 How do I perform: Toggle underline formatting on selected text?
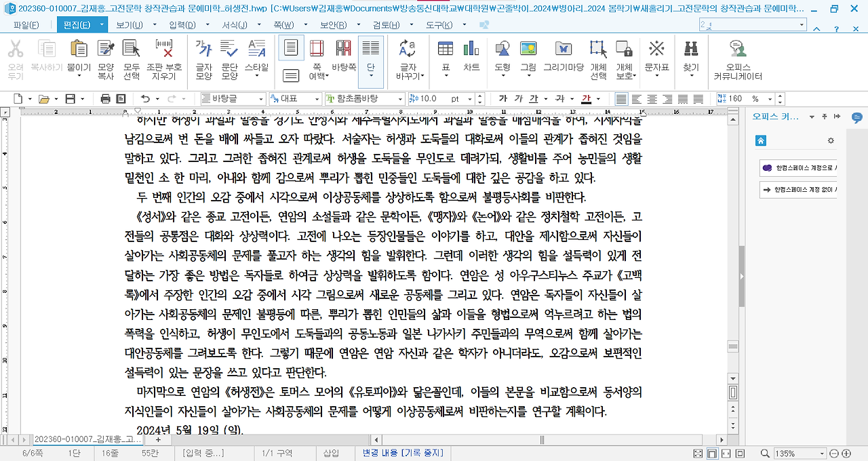(x=534, y=98)
